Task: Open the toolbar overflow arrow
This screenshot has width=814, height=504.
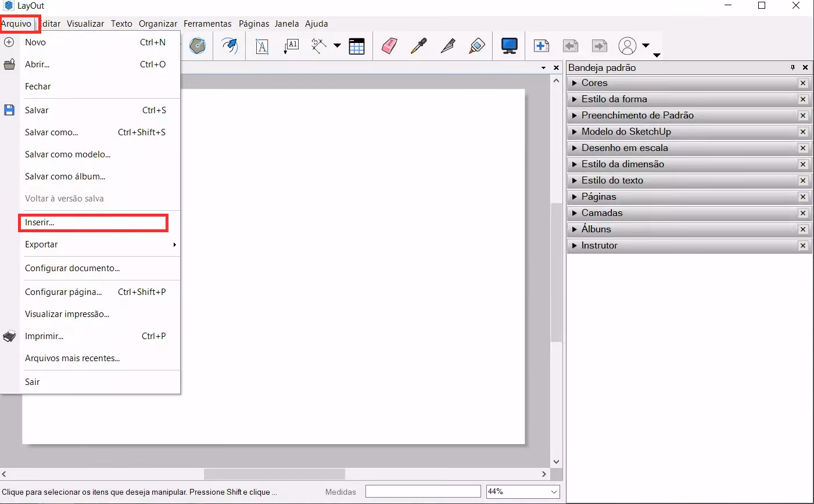Action: [x=657, y=55]
